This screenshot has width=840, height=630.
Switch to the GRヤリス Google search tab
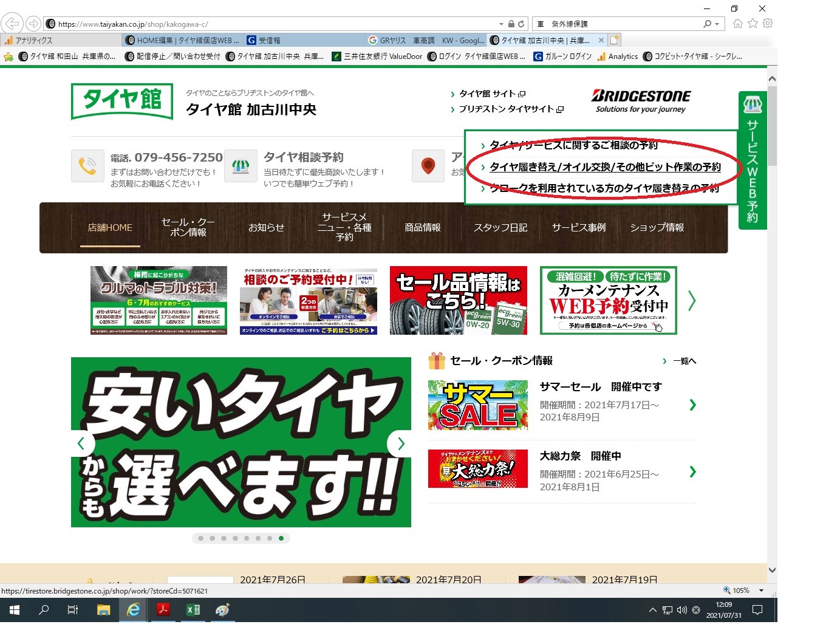tap(427, 40)
